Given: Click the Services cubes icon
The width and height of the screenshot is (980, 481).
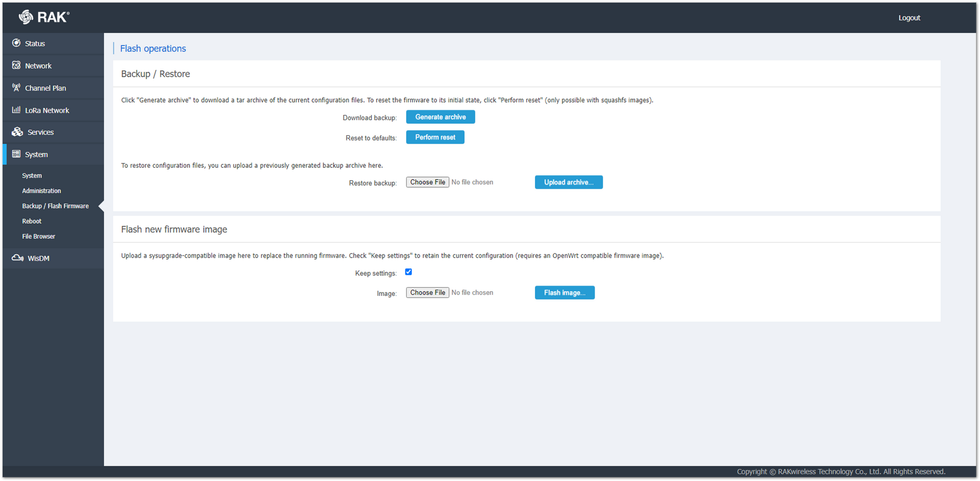Looking at the screenshot, I should [x=17, y=132].
